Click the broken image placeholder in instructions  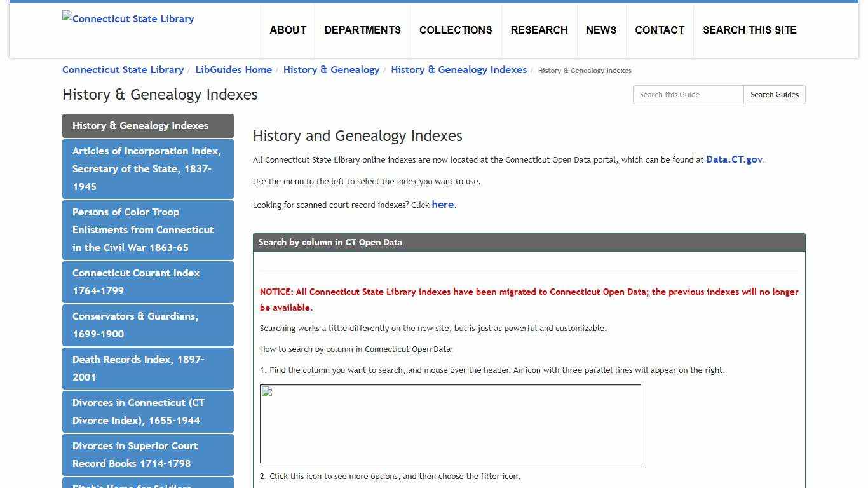(451, 423)
